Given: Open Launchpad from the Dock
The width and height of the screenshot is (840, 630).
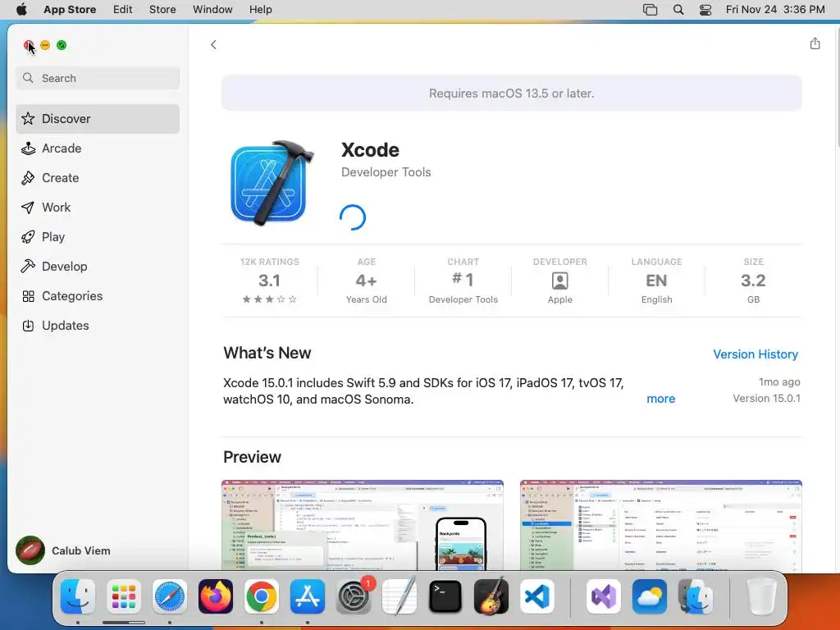Looking at the screenshot, I should pyautogui.click(x=124, y=596).
